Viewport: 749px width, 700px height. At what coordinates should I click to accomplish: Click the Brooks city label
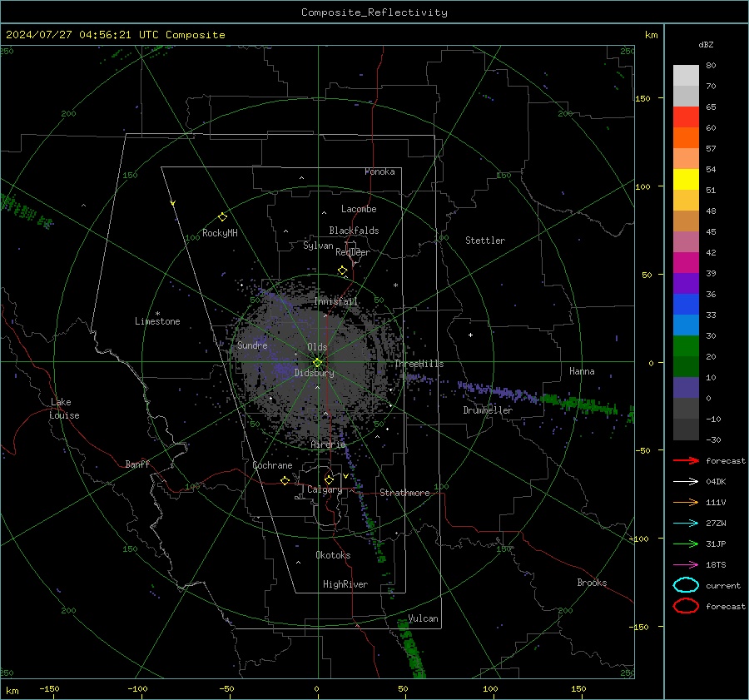coord(592,583)
